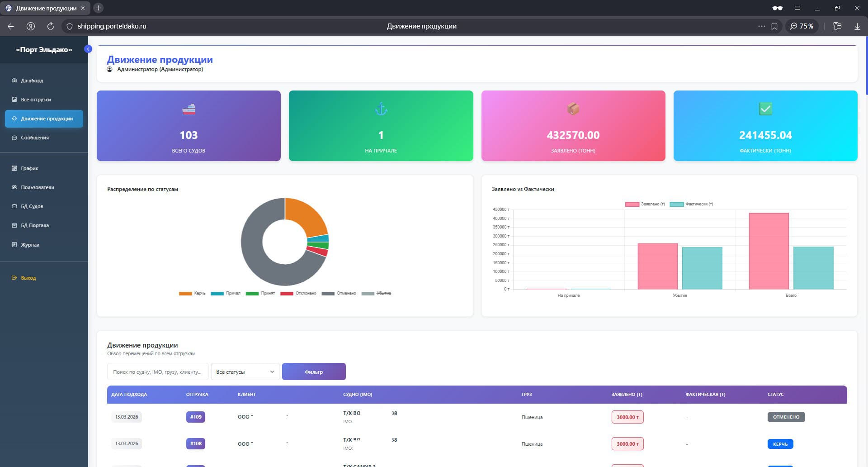Image resolution: width=868 pixels, height=467 pixels.
Task: Click the ship icon on the Всего судов card
Action: click(x=189, y=109)
